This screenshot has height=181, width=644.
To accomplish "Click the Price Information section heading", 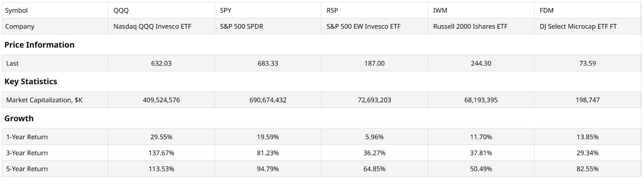I will pos(39,45).
